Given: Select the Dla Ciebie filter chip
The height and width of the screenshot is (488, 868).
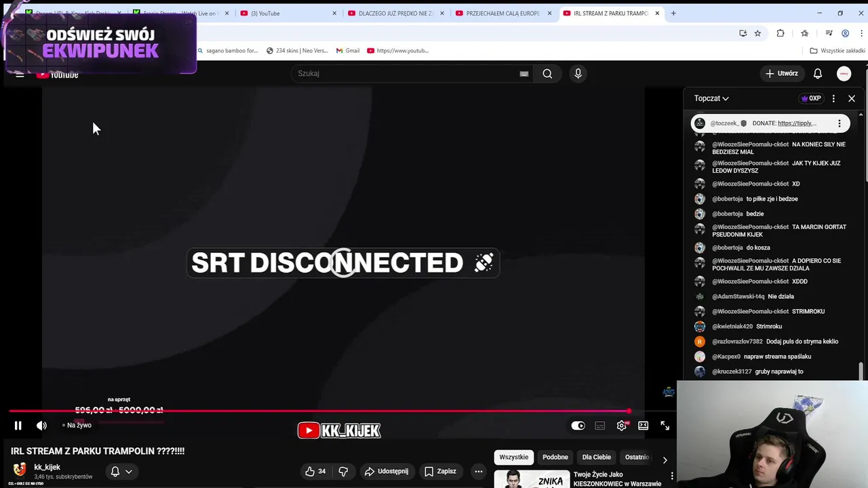Looking at the screenshot, I should [x=596, y=457].
